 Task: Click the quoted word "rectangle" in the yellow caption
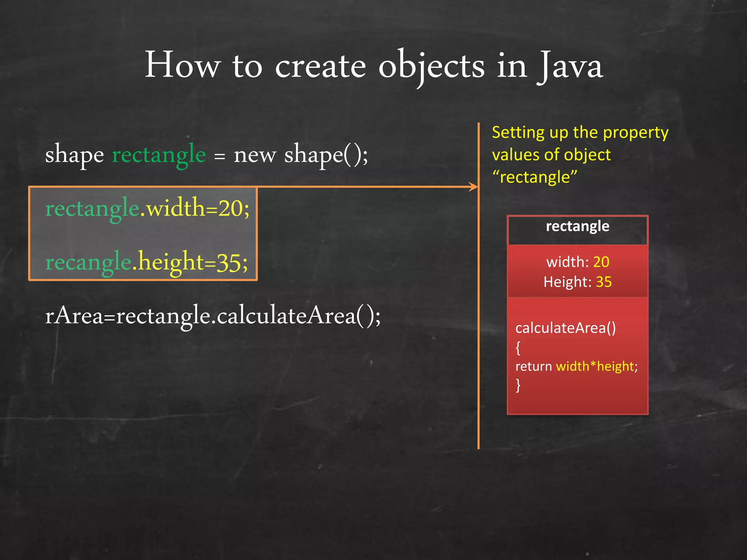535,178
